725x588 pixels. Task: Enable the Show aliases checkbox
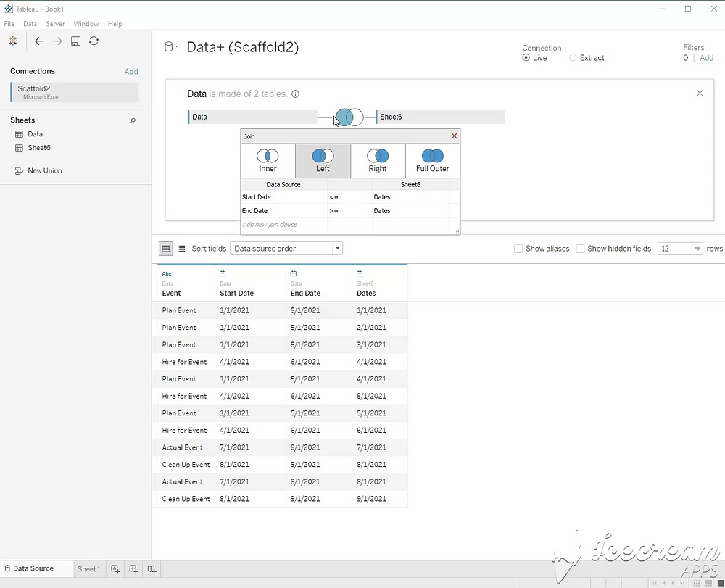518,249
